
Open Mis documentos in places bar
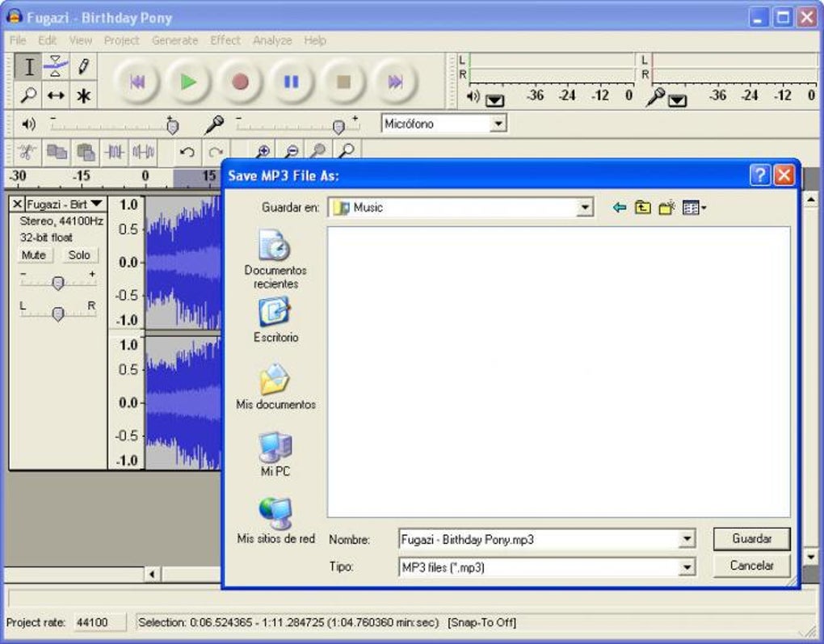[x=275, y=386]
